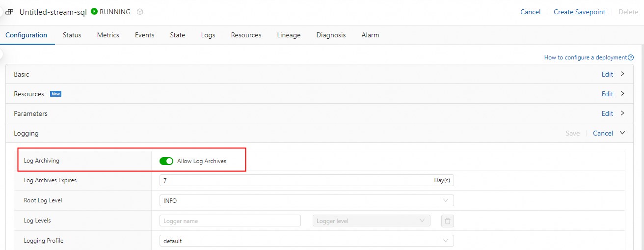This screenshot has width=644, height=250.
Task: Click Edit for the Resources section
Action: tap(607, 94)
